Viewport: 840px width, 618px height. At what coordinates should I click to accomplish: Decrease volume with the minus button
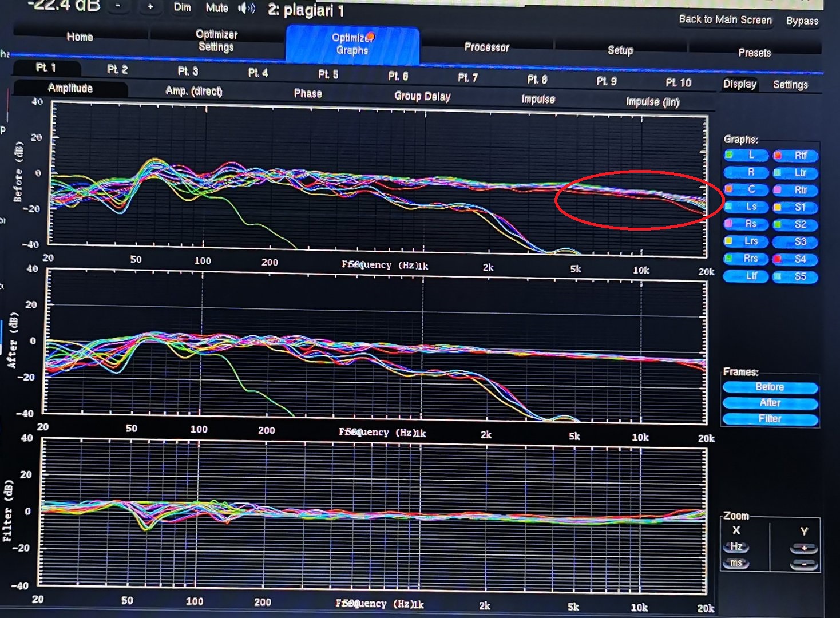(118, 6)
